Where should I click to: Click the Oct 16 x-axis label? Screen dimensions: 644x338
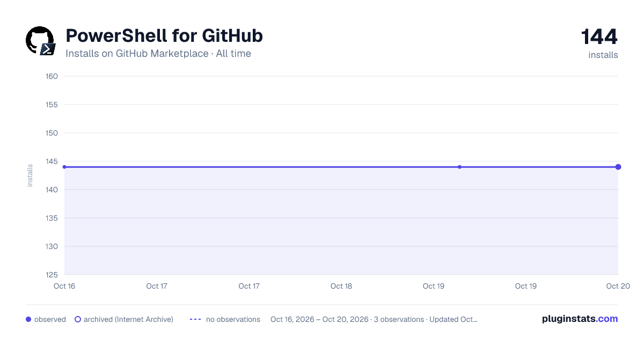tap(64, 286)
